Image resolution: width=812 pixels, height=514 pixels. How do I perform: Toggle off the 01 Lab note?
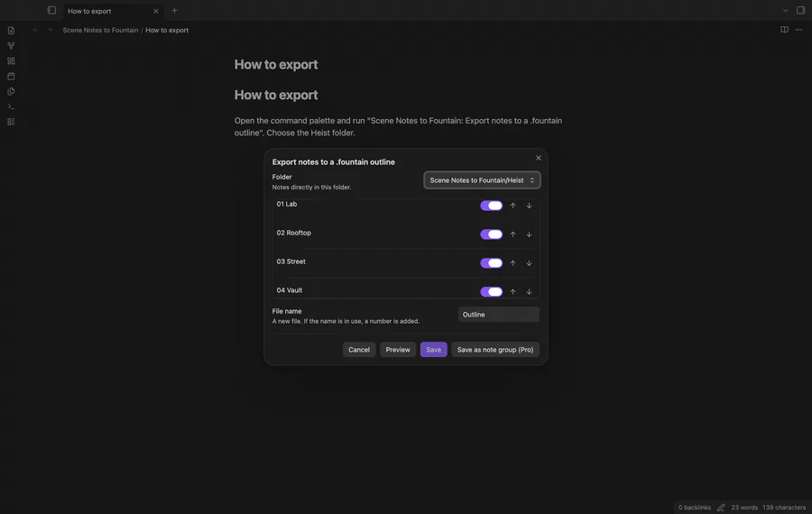tap(491, 206)
